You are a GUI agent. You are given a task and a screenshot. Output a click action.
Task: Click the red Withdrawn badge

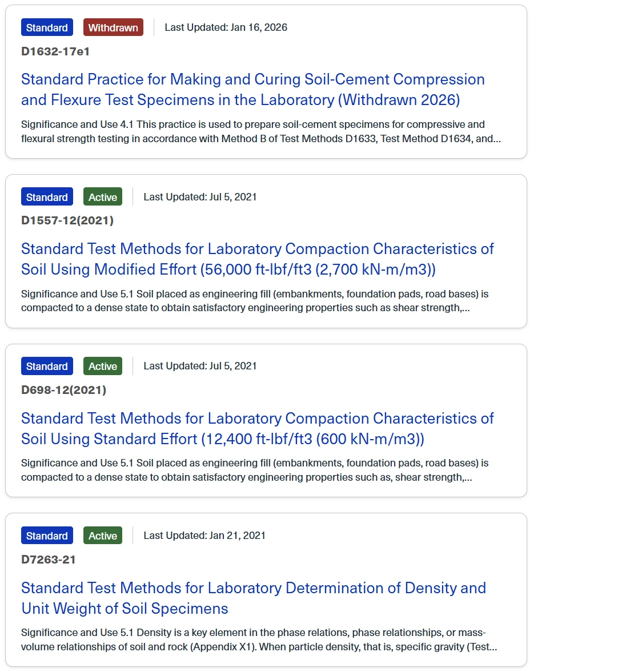pos(113,27)
